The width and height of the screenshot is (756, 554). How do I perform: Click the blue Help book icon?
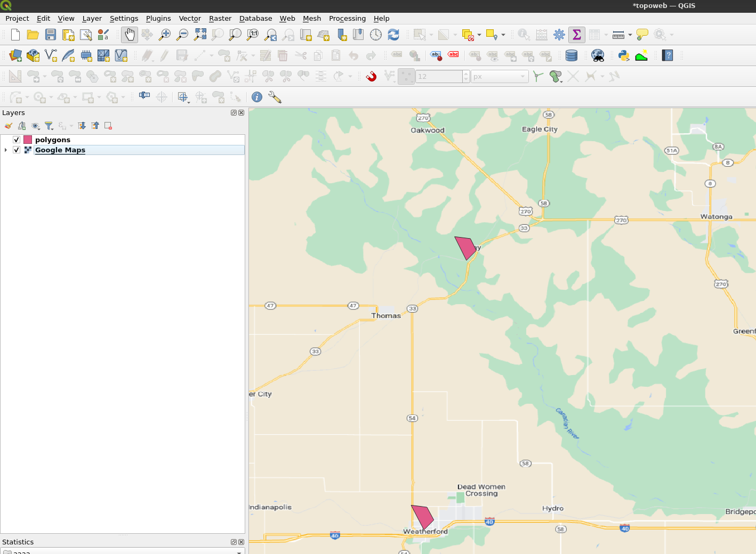tap(667, 55)
